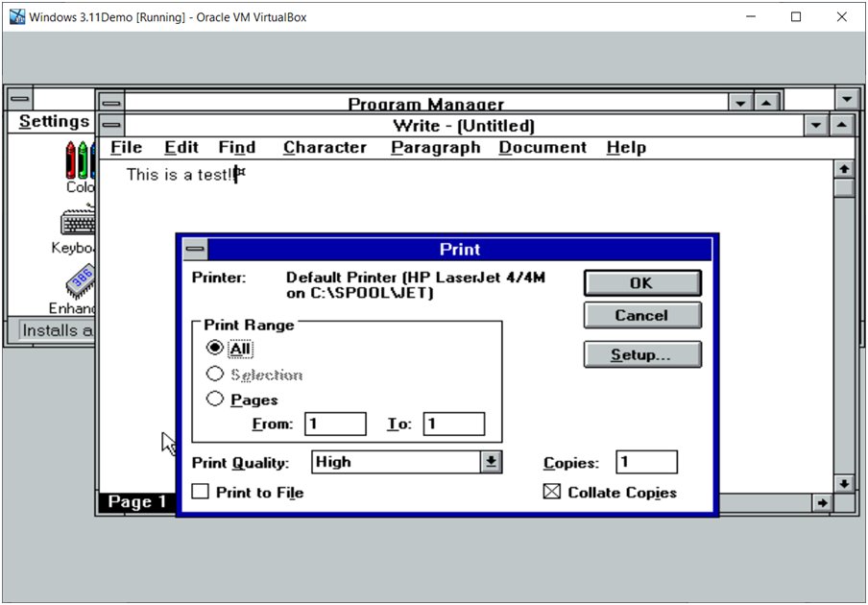Screen dimensions: 868x605
Task: Open Program Manager's control-menu box
Action: click(x=111, y=103)
